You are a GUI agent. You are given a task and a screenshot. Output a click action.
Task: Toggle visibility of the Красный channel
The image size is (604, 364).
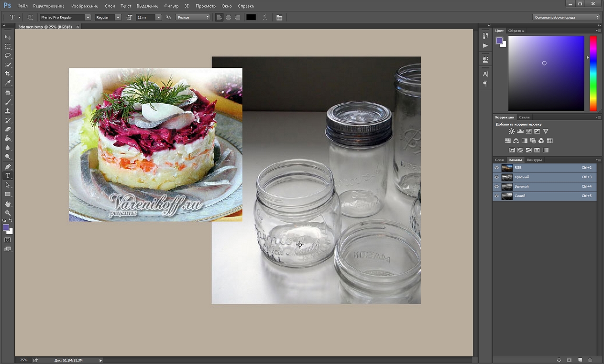[x=496, y=177]
